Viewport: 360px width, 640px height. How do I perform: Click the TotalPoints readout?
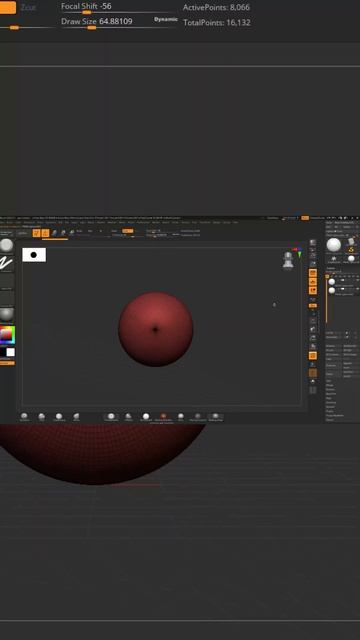[x=217, y=22]
